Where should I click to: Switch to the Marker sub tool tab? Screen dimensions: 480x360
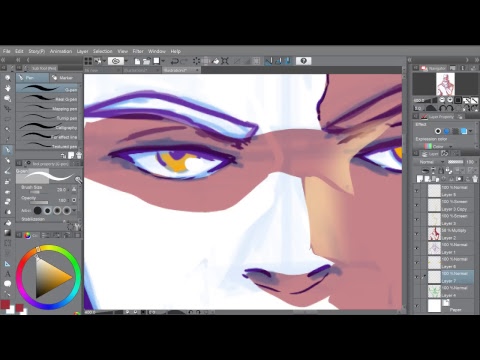[63, 78]
